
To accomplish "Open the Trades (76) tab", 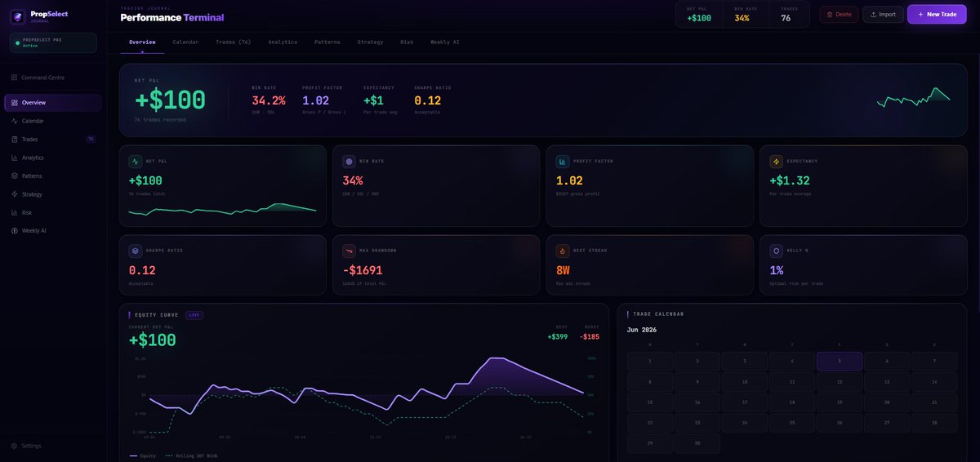I will pos(234,42).
